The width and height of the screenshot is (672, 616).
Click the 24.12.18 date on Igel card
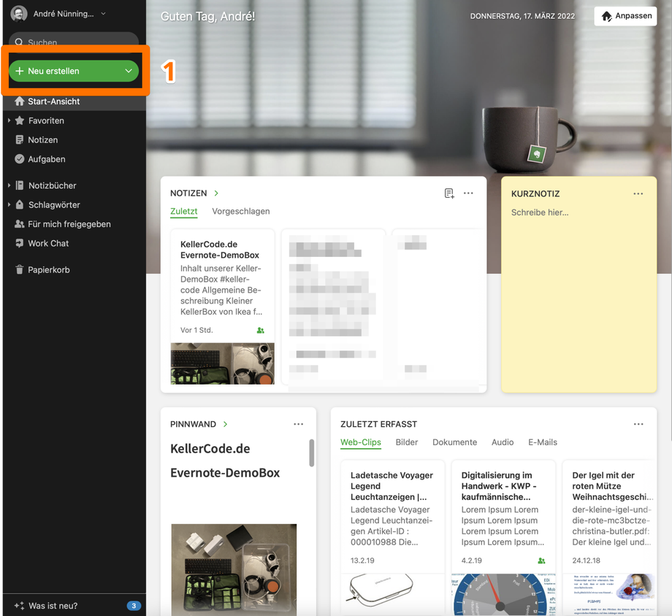pyautogui.click(x=586, y=561)
